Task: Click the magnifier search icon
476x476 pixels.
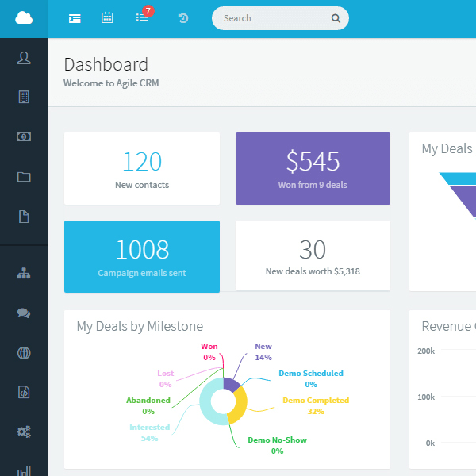Action: tap(336, 18)
